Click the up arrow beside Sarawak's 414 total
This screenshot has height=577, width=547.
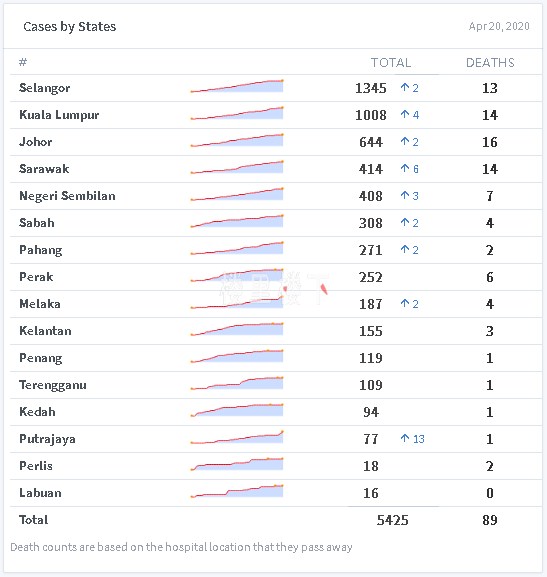(x=405, y=169)
